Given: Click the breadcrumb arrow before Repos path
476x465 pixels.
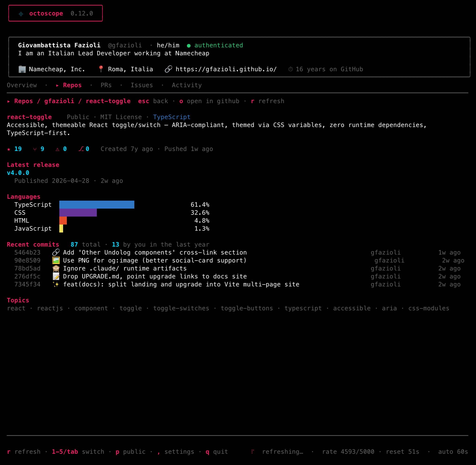Looking at the screenshot, I should [x=8, y=101].
